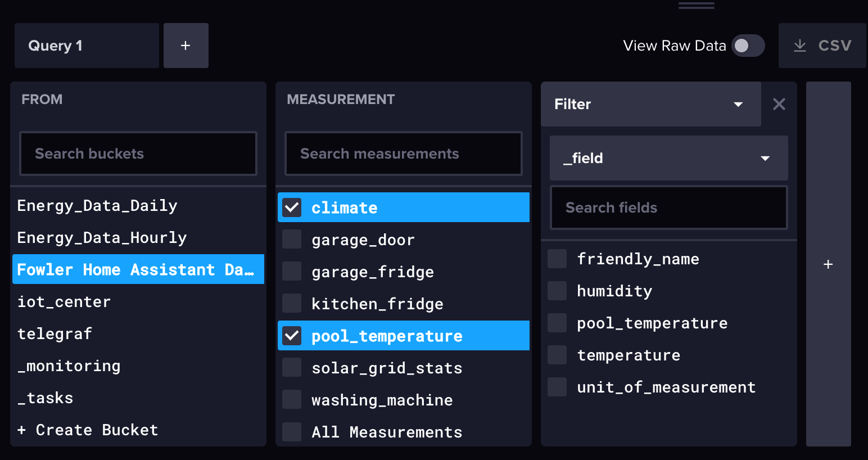Switch to the Query 1 tab
The height and width of the screenshot is (460, 868).
click(x=87, y=46)
